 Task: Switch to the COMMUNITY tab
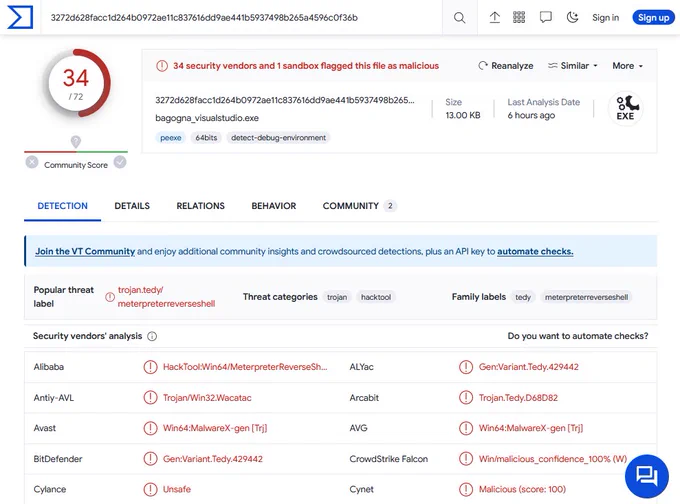point(359,206)
